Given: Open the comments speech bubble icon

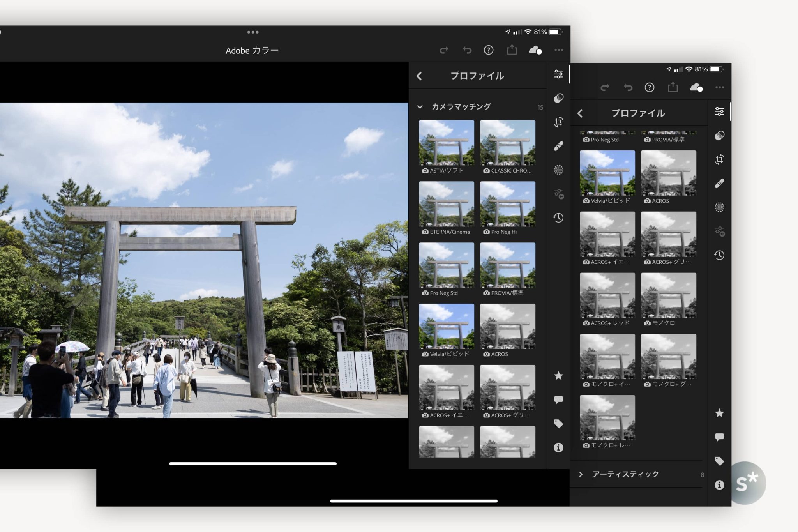Looking at the screenshot, I should tap(559, 398).
